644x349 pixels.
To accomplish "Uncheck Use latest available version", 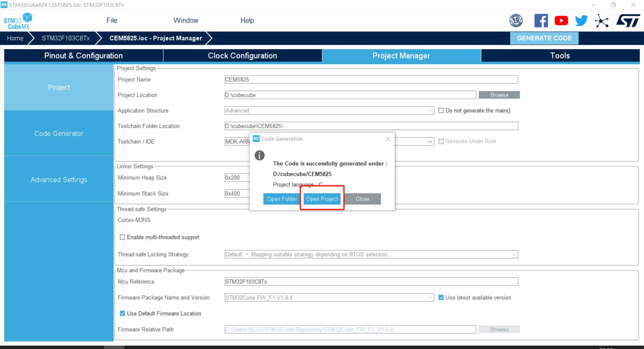I will tap(441, 298).
